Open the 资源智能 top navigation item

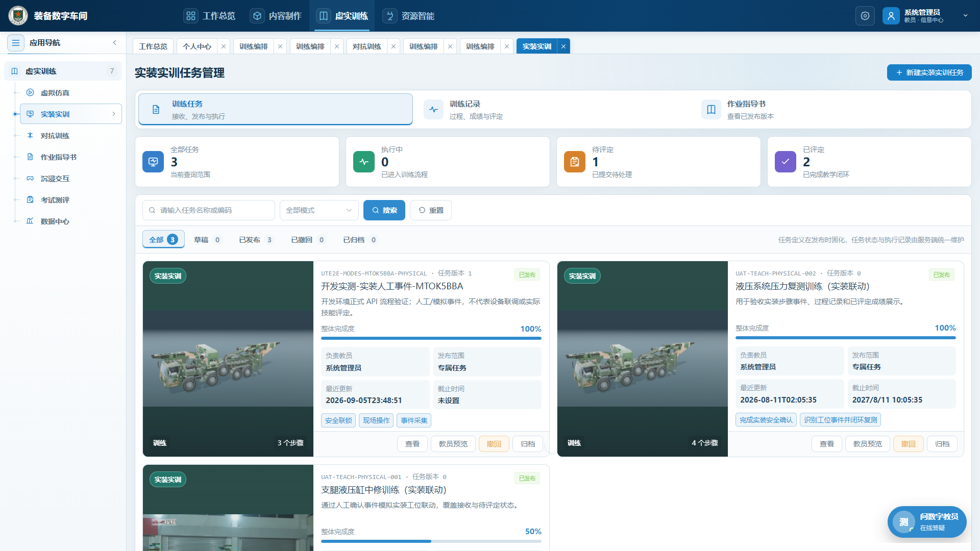(408, 16)
